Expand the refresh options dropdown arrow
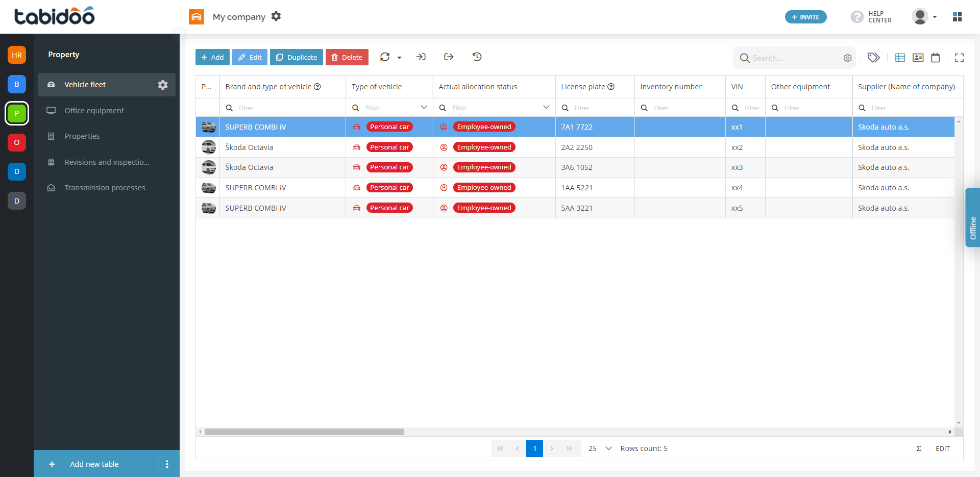This screenshot has height=477, width=980. [x=399, y=58]
